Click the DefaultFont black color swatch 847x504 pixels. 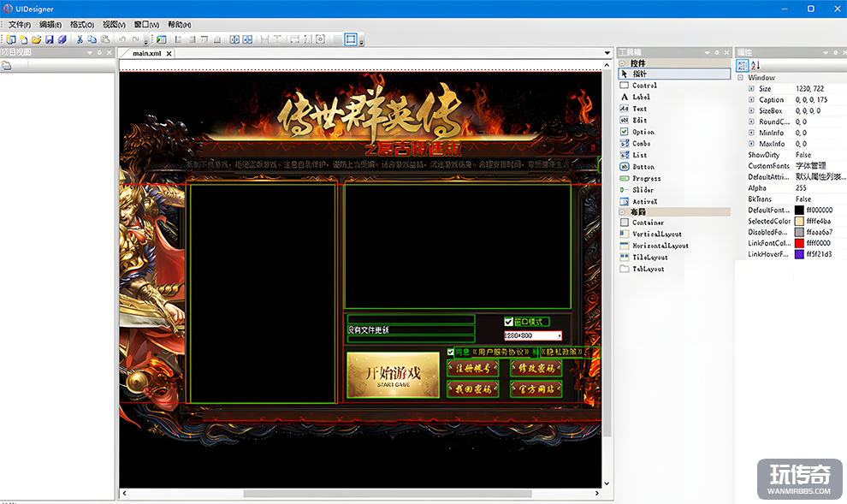(799, 210)
